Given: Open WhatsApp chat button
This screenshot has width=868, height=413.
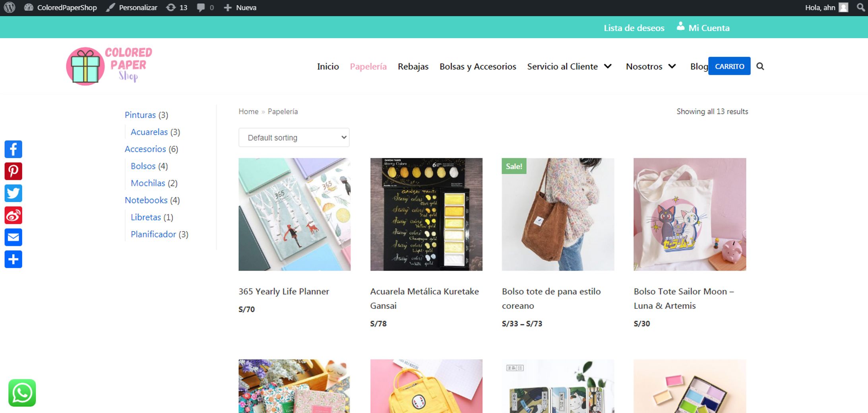Looking at the screenshot, I should point(22,393).
